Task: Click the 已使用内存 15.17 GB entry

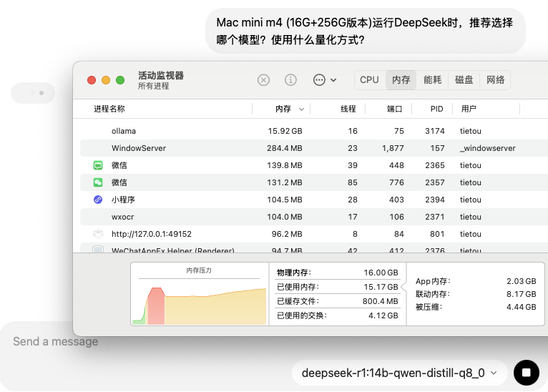Action: [x=337, y=287]
